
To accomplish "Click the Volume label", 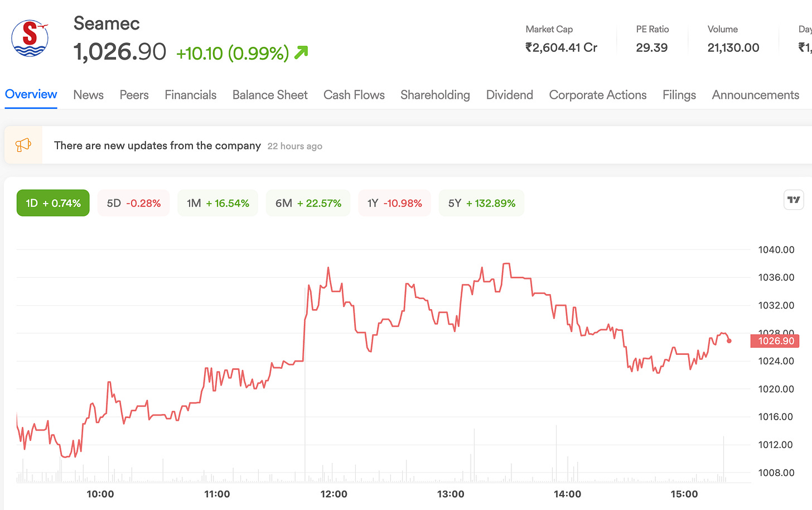I will pyautogui.click(x=723, y=29).
